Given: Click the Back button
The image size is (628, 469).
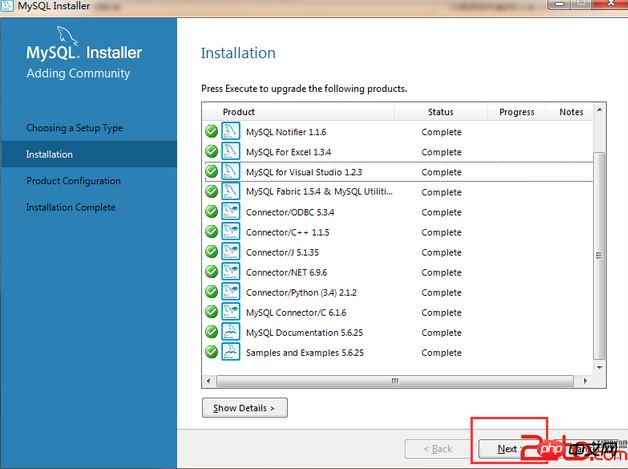Looking at the screenshot, I should [x=438, y=449].
